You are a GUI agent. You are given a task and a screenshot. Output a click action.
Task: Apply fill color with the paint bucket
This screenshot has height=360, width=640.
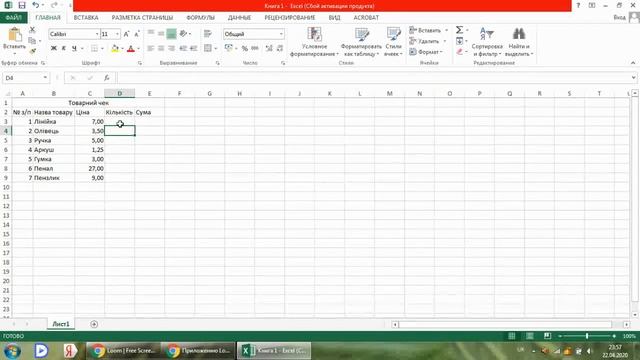tap(115, 49)
